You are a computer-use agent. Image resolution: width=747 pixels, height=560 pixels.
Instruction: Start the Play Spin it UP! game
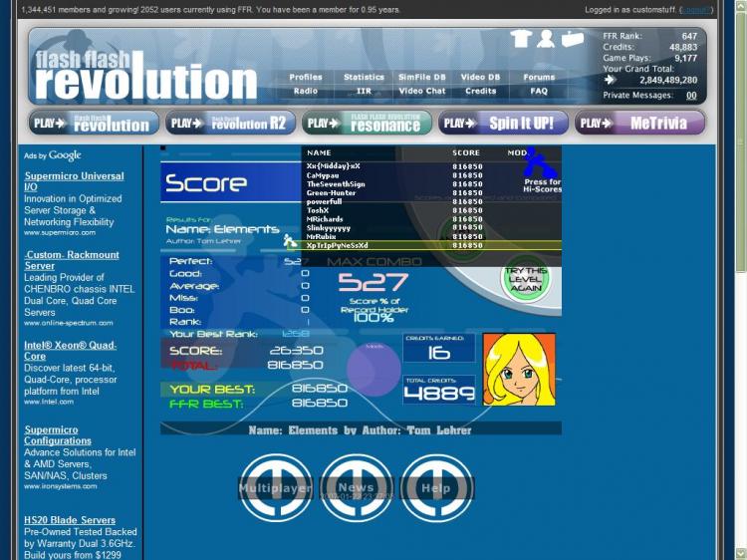tap(503, 124)
